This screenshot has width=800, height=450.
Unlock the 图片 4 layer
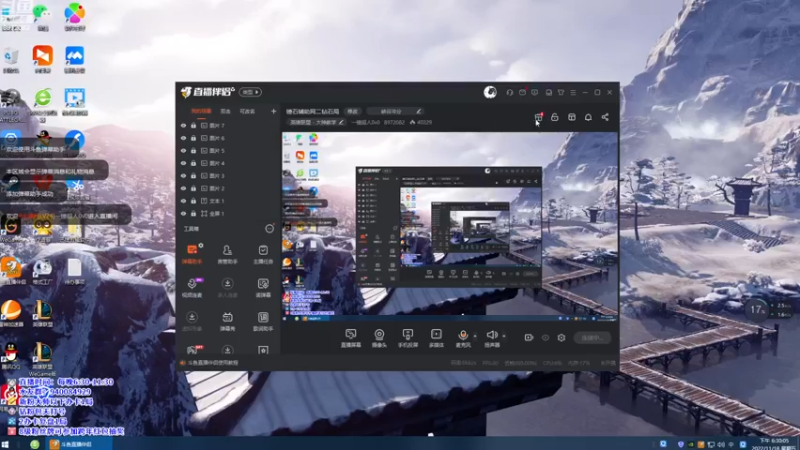pos(193,163)
